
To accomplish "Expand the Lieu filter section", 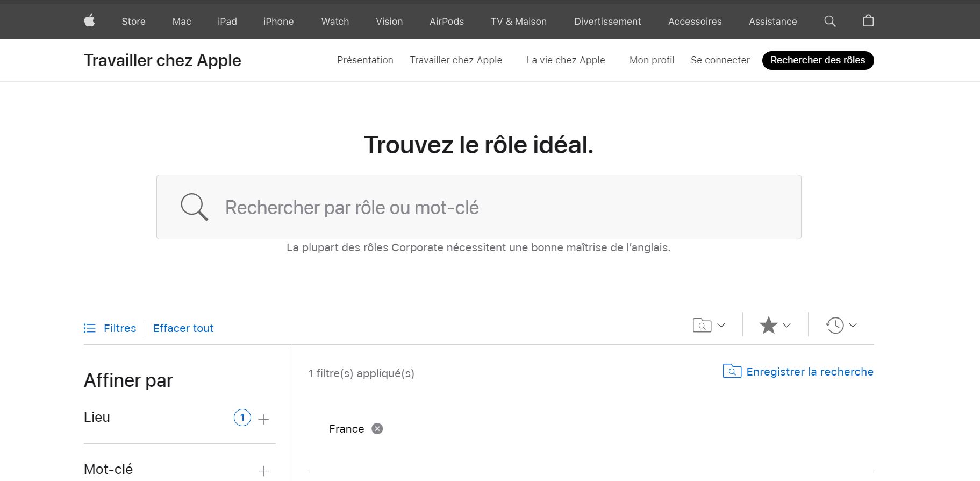I will pos(263,419).
